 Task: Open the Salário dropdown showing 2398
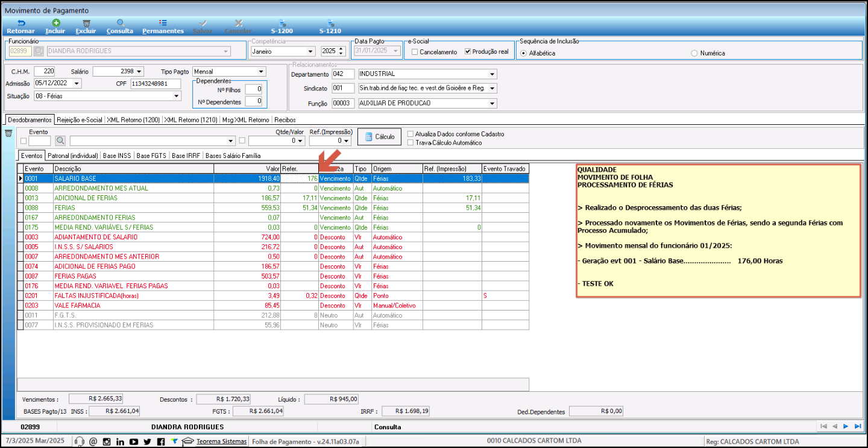[x=139, y=71]
